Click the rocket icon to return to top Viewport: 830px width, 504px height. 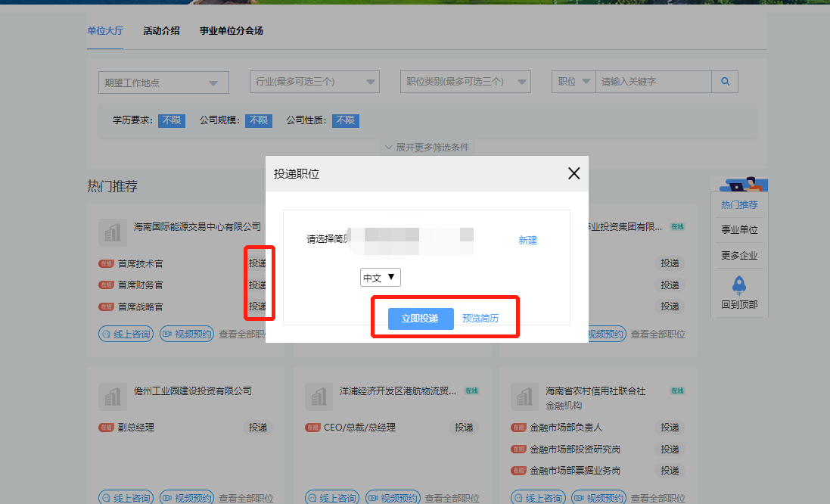[739, 285]
